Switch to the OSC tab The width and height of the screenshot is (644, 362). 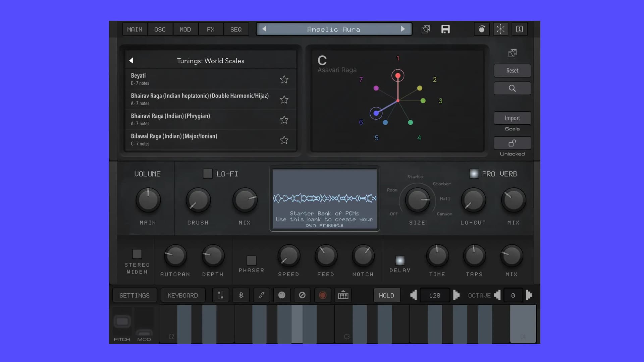(160, 29)
